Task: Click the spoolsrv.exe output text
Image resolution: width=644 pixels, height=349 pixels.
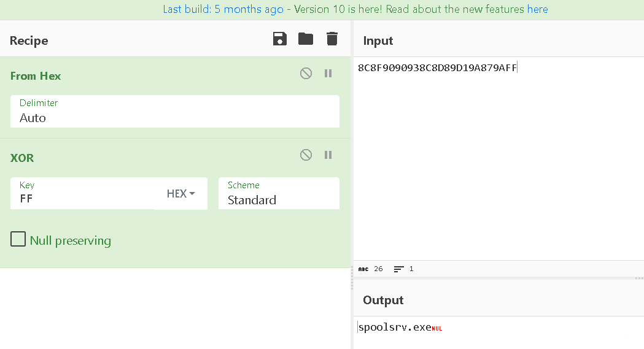Action: click(x=395, y=328)
